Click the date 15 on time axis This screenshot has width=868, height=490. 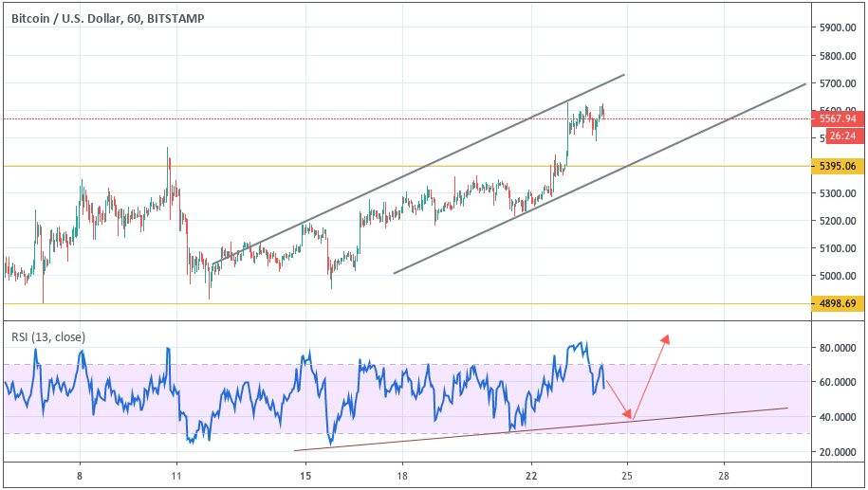[305, 476]
